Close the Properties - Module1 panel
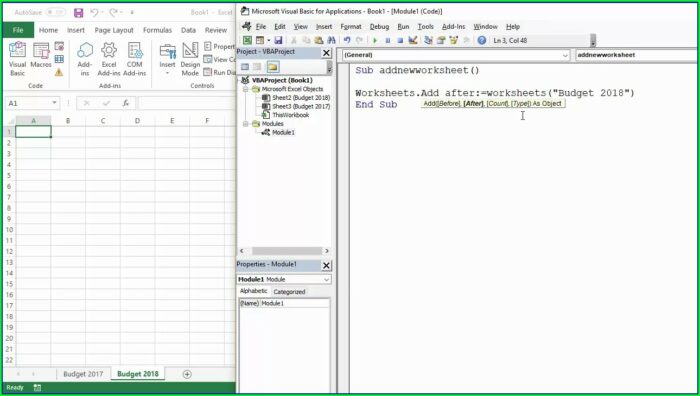700x396 pixels. (326, 265)
